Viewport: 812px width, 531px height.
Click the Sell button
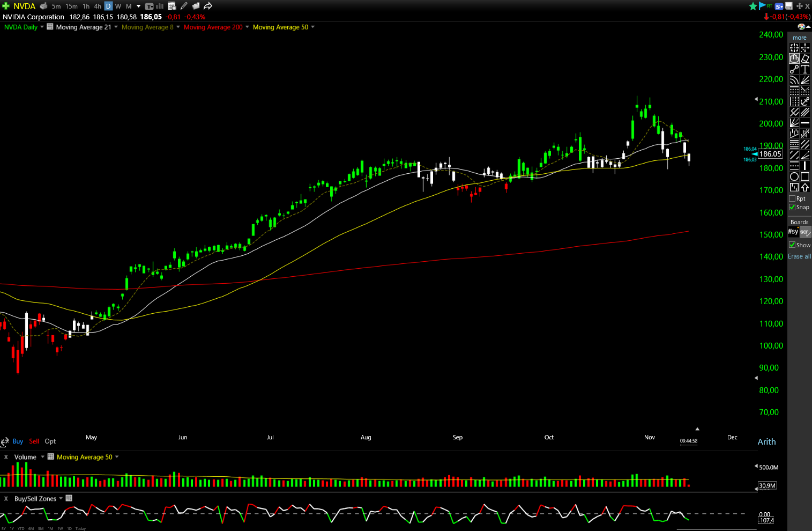click(x=34, y=441)
